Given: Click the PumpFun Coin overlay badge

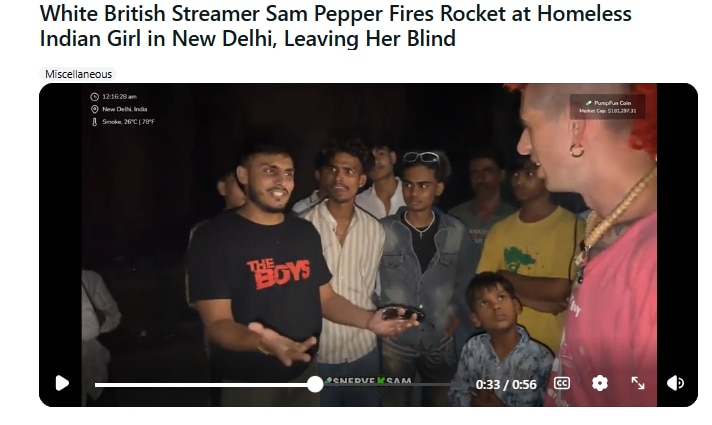Looking at the screenshot, I should coord(608,107).
